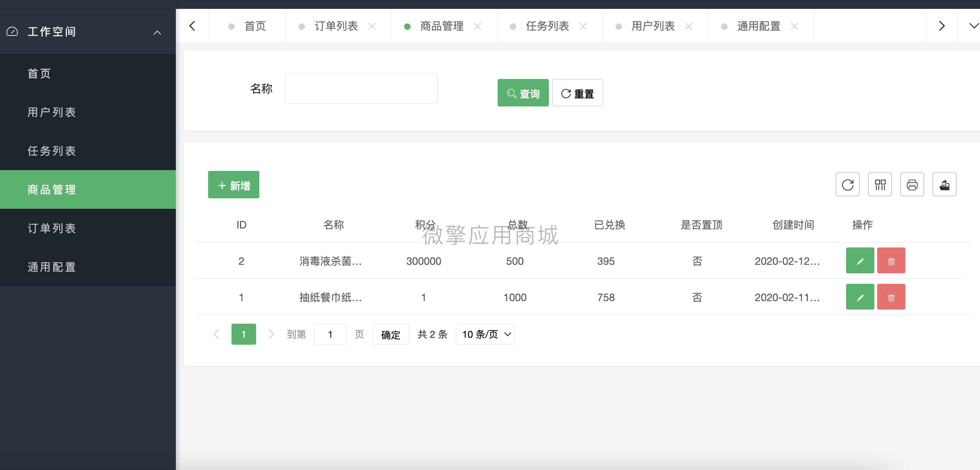Select page 1 in pagination
This screenshot has height=470, width=980.
click(x=244, y=334)
